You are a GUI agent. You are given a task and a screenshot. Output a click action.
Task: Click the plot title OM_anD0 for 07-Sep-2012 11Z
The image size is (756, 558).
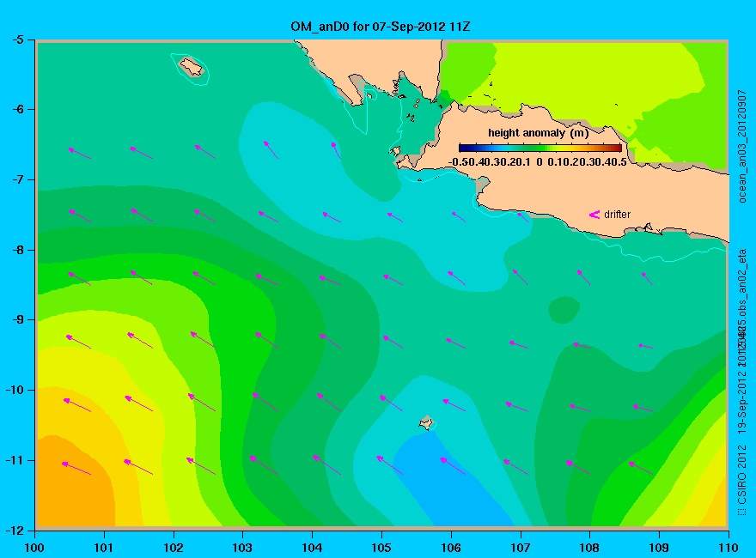pos(380,27)
